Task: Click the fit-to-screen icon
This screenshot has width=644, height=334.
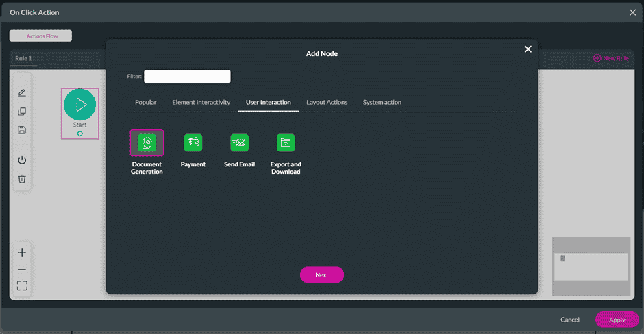Action: (22, 285)
